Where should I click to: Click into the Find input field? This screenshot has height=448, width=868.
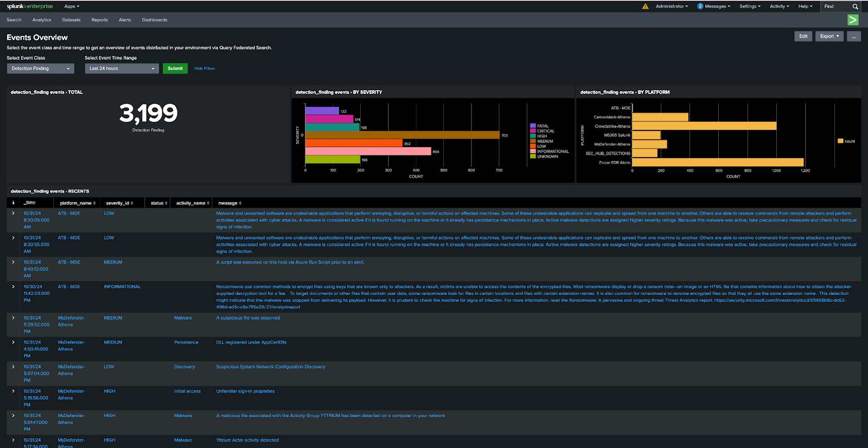(835, 7)
